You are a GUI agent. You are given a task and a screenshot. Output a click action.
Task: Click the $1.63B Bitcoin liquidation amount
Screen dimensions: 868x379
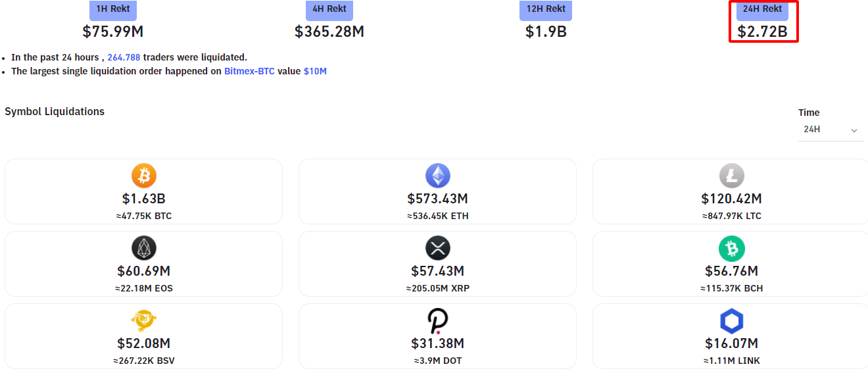click(x=144, y=199)
